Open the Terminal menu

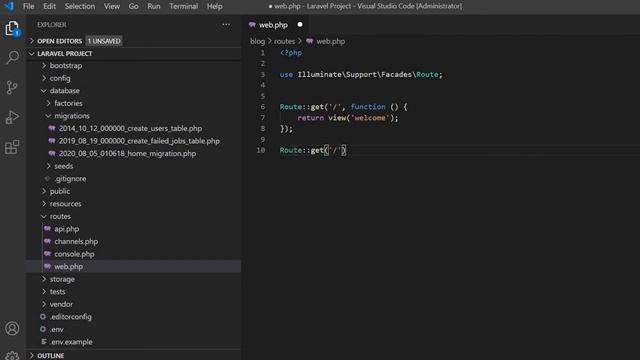pos(184,6)
